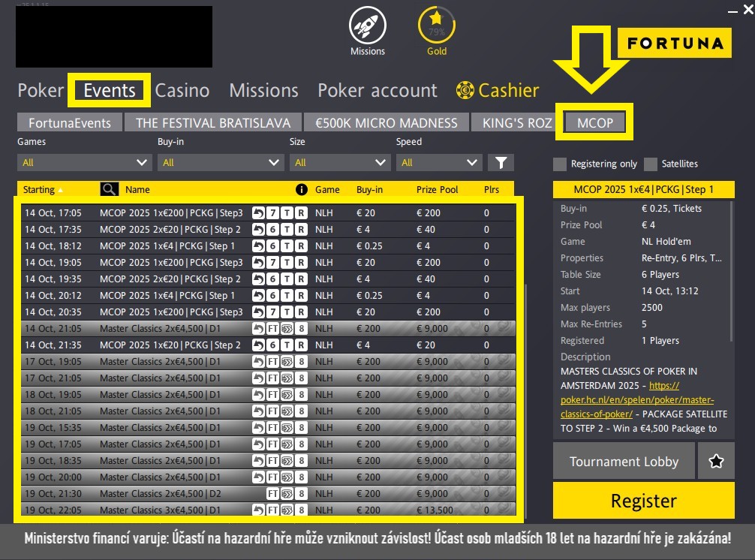Sort by Buy-in column header
This screenshot has width=755, height=560.
(369, 189)
